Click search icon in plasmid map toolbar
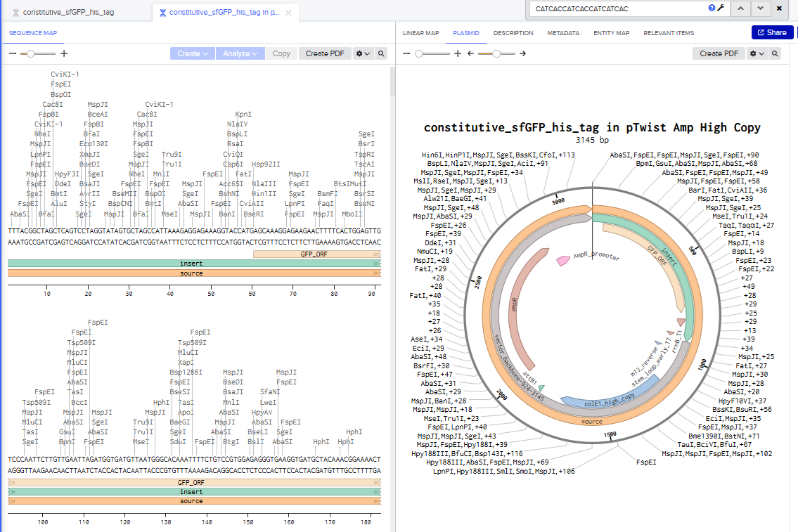798x532 pixels. [775, 53]
